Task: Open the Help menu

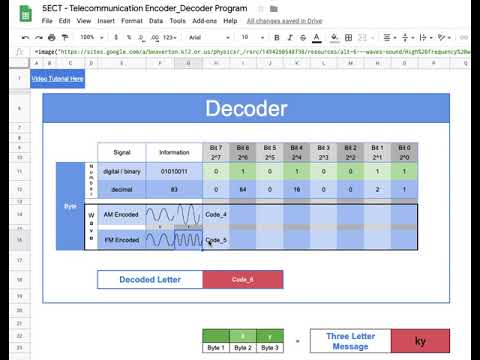Action: pyautogui.click(x=230, y=21)
